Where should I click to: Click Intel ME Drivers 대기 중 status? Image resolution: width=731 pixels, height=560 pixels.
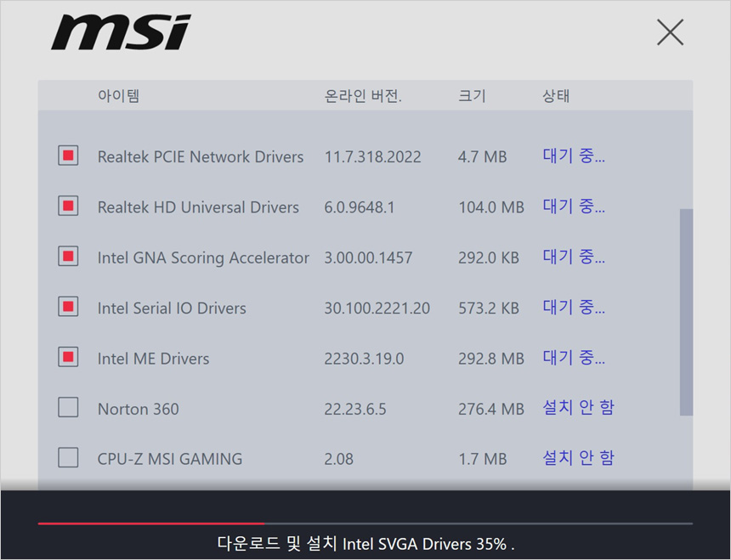point(574,358)
